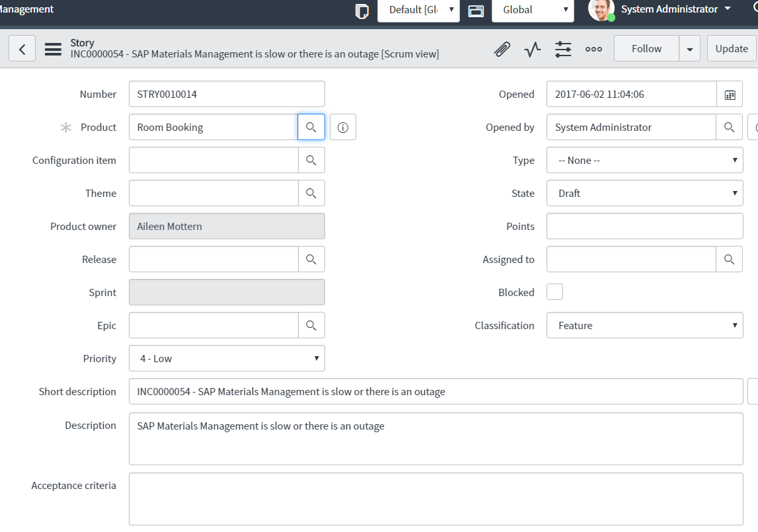Click the back arrow button

point(22,48)
